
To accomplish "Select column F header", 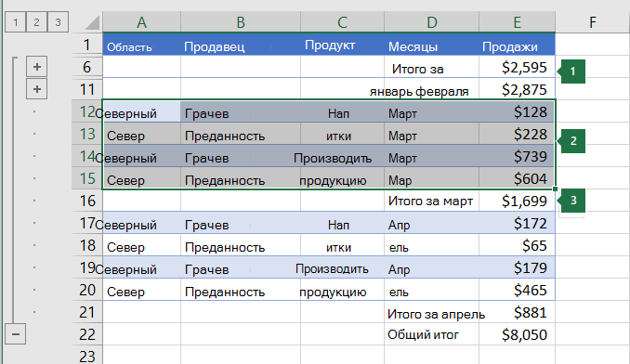I will coord(593,22).
